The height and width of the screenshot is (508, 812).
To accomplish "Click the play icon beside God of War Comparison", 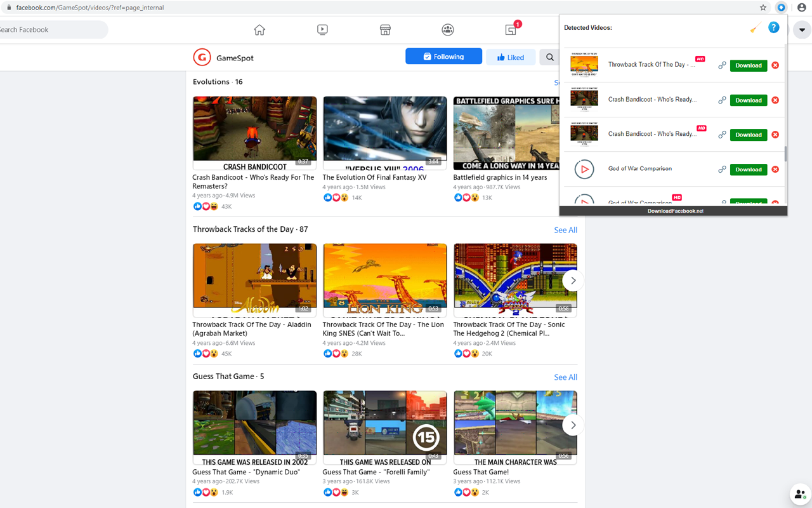I will tap(584, 170).
